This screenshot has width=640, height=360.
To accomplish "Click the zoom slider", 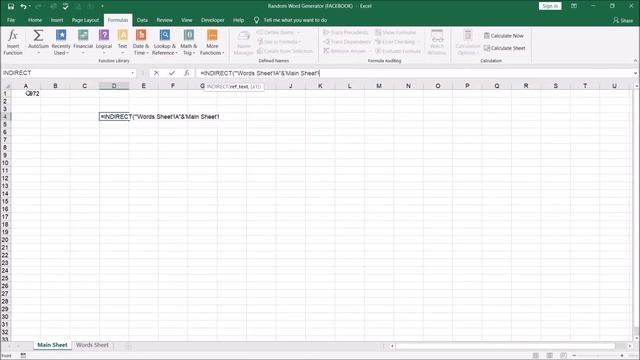I will click(598, 356).
